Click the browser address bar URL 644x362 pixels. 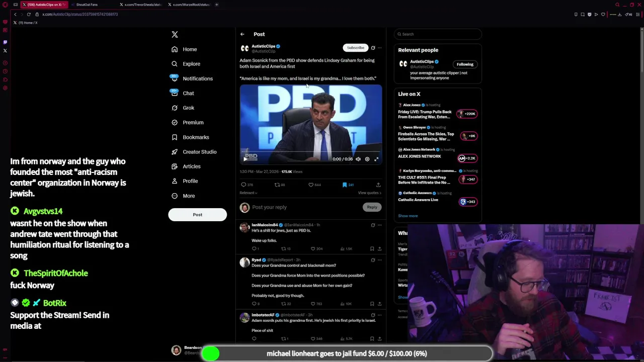(80, 14)
